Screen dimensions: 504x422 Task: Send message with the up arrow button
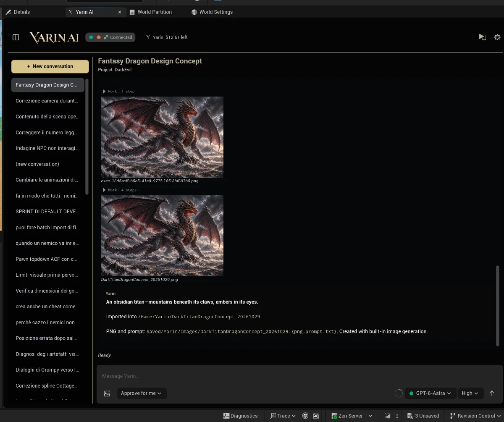tap(492, 393)
